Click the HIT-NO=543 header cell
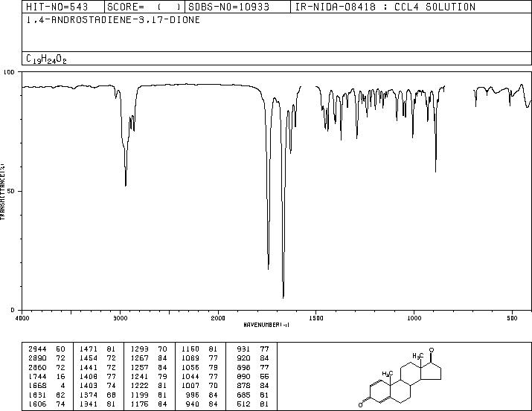The width and height of the screenshot is (532, 411). pyautogui.click(x=63, y=7)
